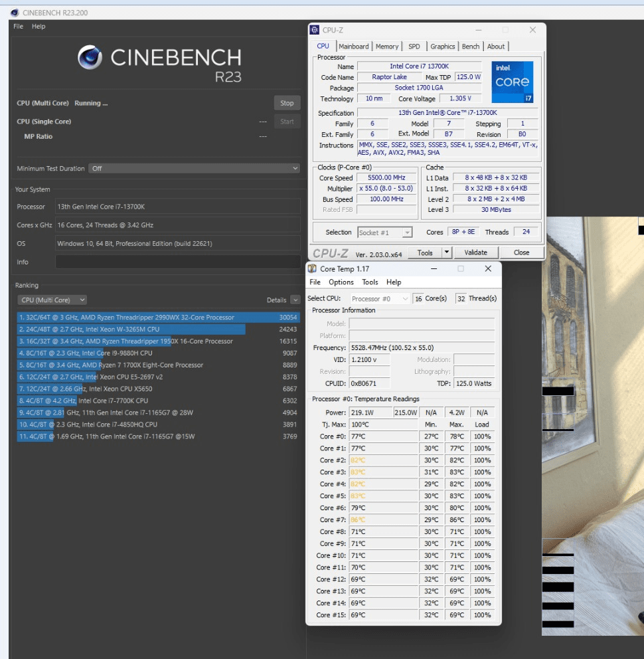Image resolution: width=644 pixels, height=659 pixels.
Task: Open Core Temp Tools menu
Action: 370,282
